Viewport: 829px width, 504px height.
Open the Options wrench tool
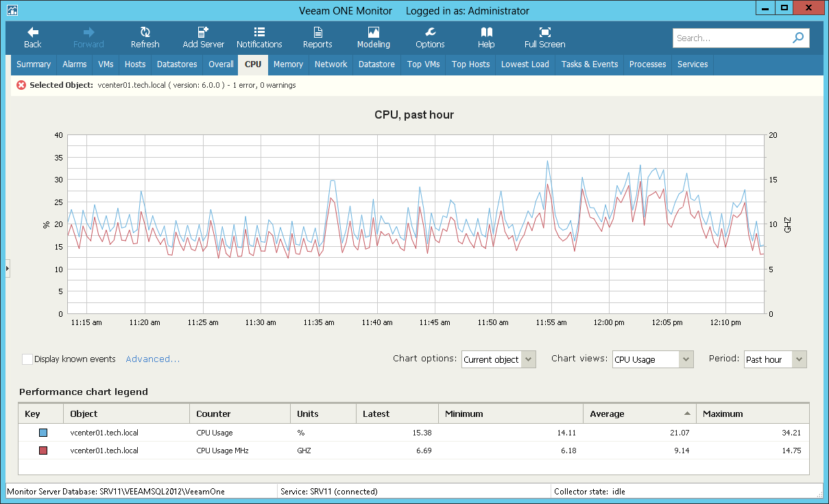point(430,38)
